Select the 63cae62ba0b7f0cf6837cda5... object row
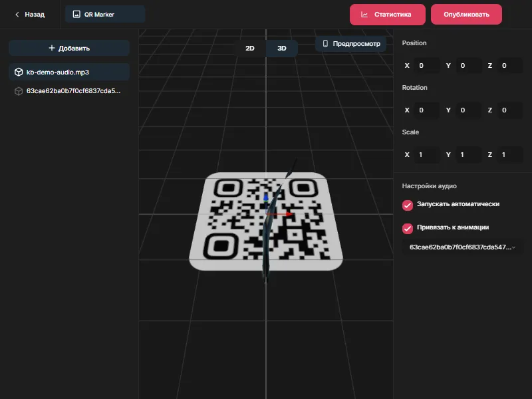Image resolution: width=532 pixels, height=399 pixels. pos(69,91)
